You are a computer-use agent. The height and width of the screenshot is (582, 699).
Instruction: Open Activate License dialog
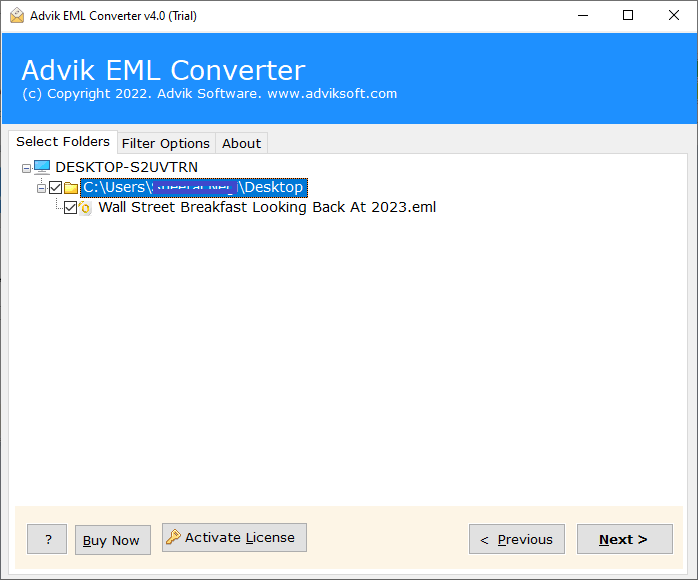(234, 538)
